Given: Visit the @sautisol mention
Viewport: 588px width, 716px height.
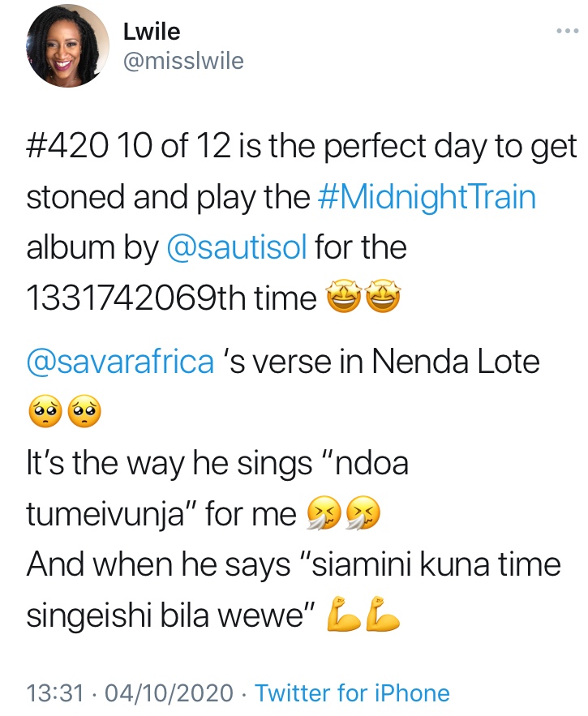Looking at the screenshot, I should [x=236, y=249].
